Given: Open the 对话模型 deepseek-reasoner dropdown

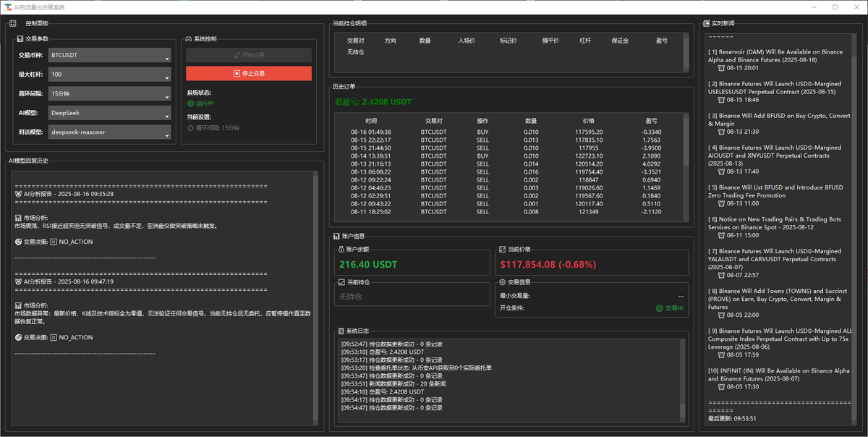Looking at the screenshot, I should pyautogui.click(x=109, y=132).
